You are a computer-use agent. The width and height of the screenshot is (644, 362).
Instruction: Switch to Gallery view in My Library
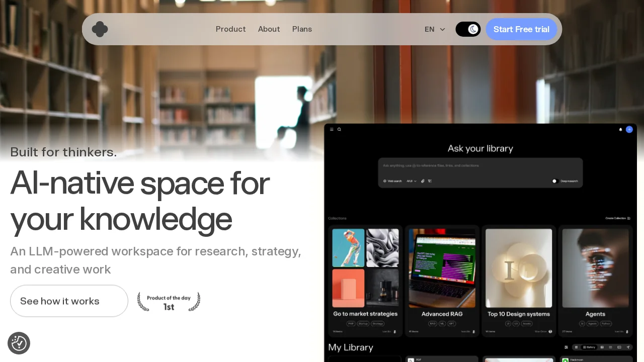point(589,347)
